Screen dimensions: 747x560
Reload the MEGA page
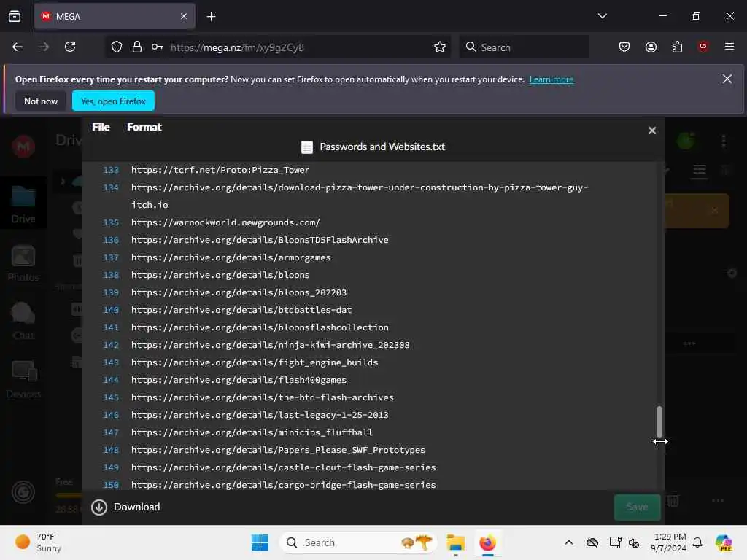[70, 47]
